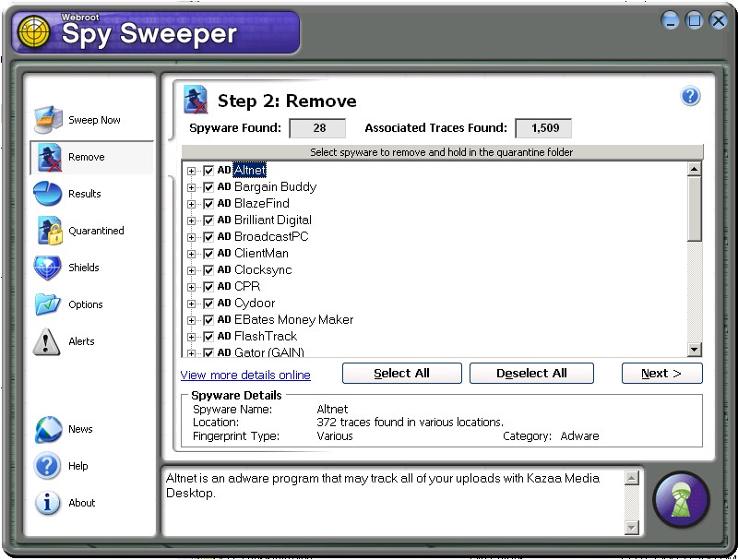
Task: Click the description box scroll-up arrow
Action: 631,478
